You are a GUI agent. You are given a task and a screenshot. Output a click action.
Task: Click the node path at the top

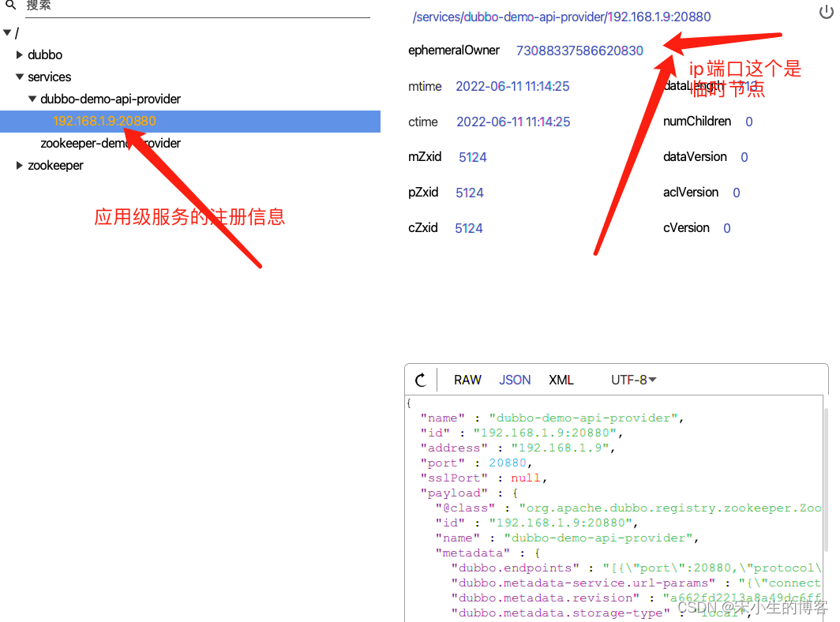pyautogui.click(x=561, y=17)
